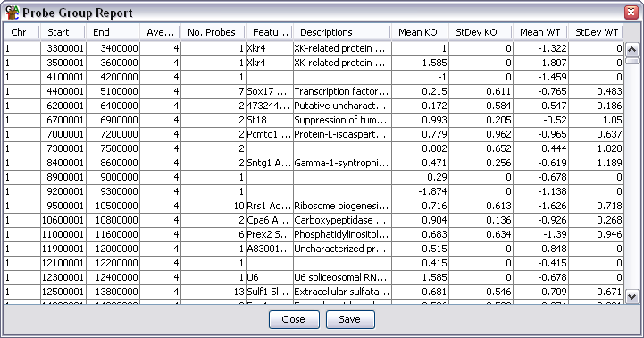
Task: Sort by StDev KO column header
Action: (x=481, y=32)
